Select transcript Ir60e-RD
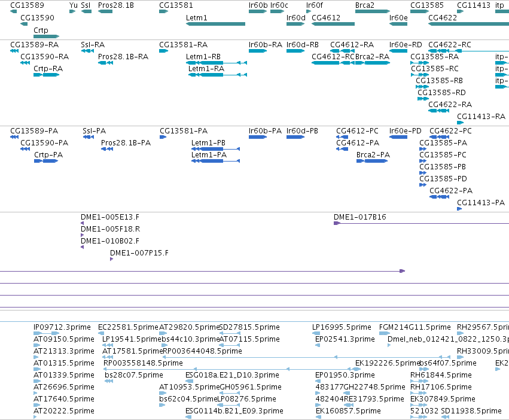The image size is (509, 420). point(406,45)
